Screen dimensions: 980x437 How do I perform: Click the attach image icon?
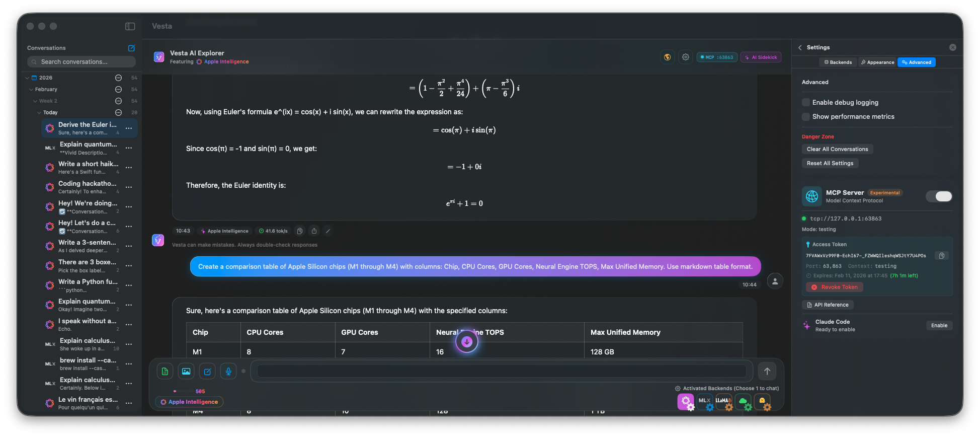(x=186, y=372)
